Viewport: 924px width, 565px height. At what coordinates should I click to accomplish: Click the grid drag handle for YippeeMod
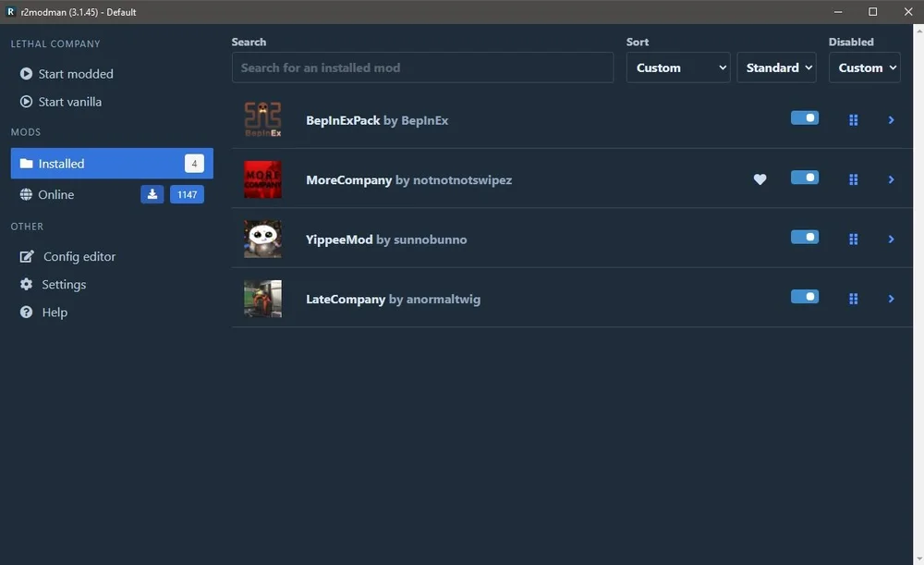click(853, 240)
